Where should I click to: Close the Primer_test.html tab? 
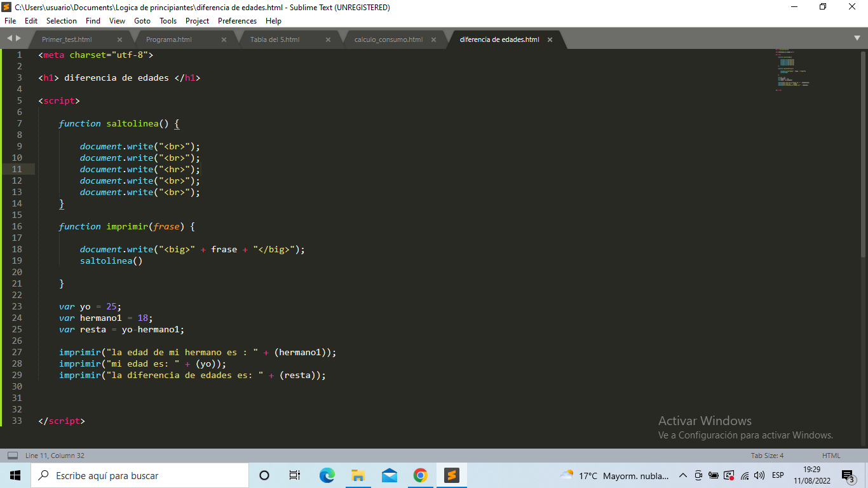click(119, 39)
